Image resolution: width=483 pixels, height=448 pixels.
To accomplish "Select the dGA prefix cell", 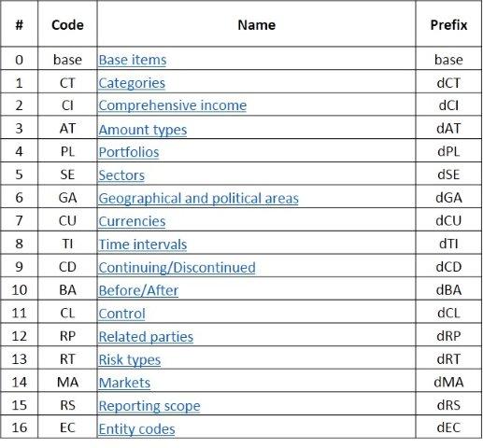I will (x=448, y=197).
